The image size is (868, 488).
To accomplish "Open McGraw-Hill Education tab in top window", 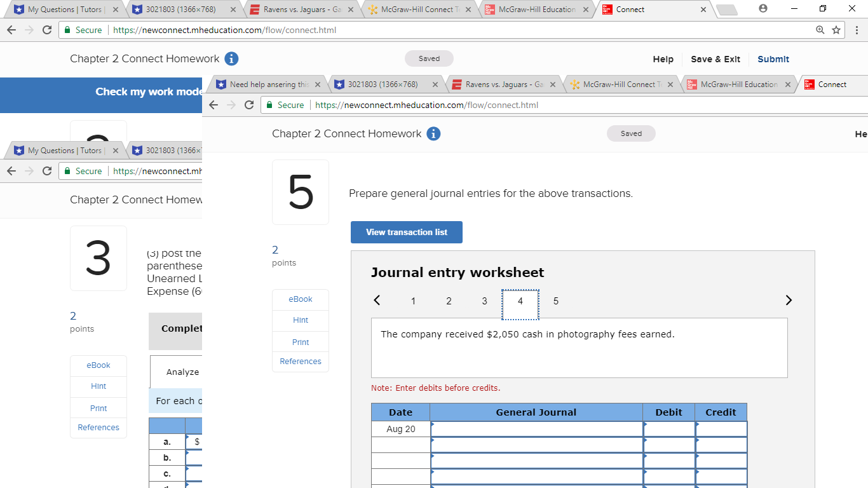I will 538,10.
